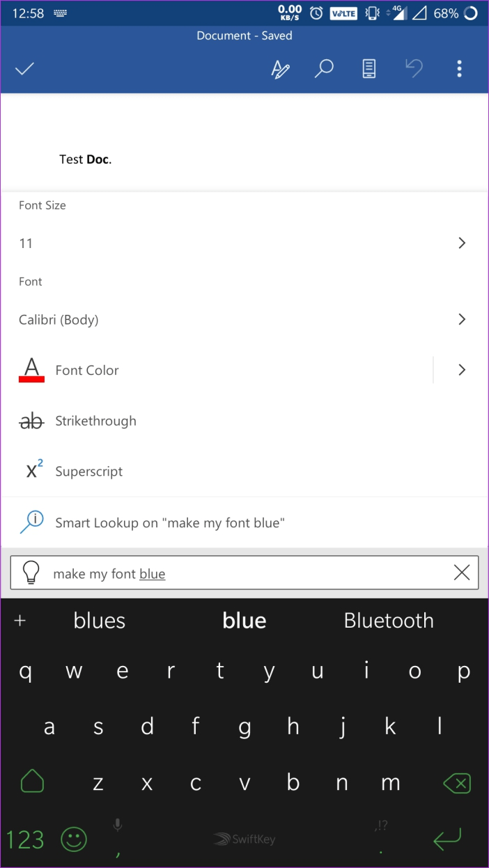Pick the "blues" prediction on keyboard

[x=99, y=620]
